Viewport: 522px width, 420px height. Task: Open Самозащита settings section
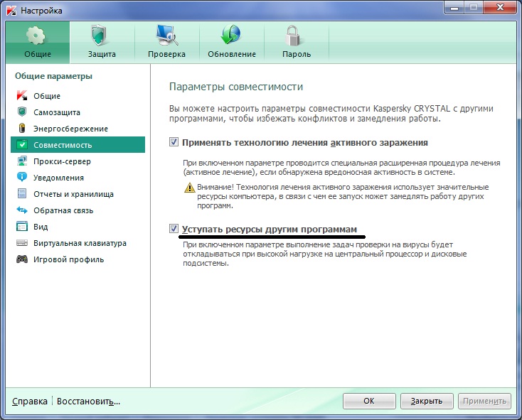click(x=78, y=112)
